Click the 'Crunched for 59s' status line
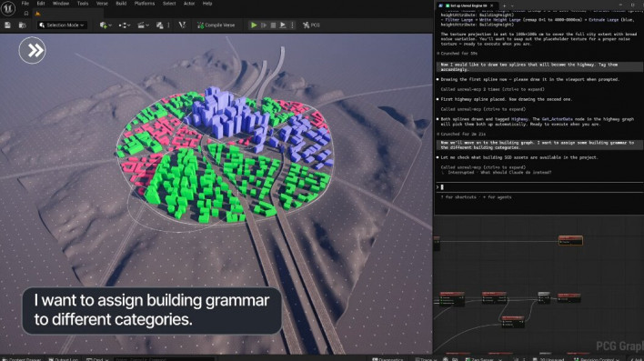 [x=457, y=54]
